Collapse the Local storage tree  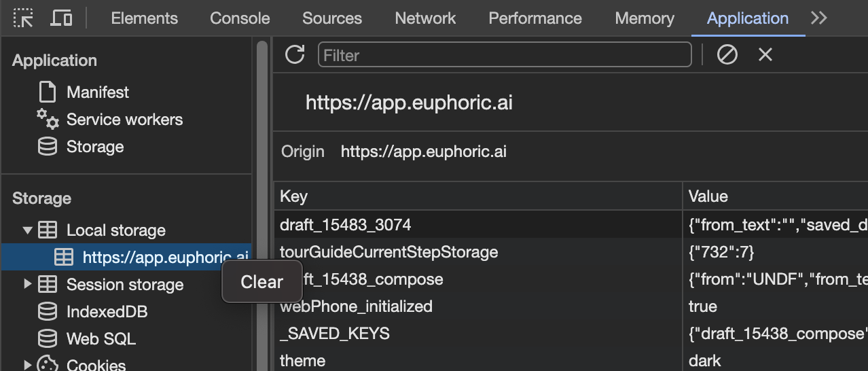(x=28, y=230)
